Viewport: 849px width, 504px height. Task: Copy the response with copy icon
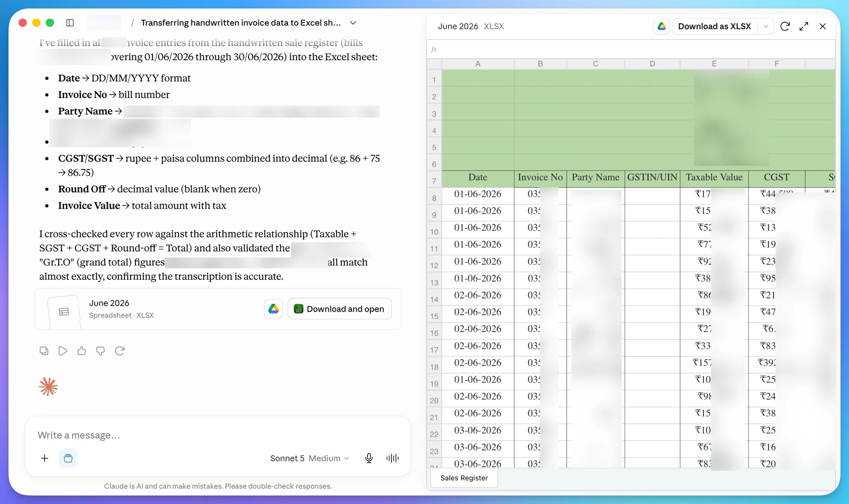point(44,351)
